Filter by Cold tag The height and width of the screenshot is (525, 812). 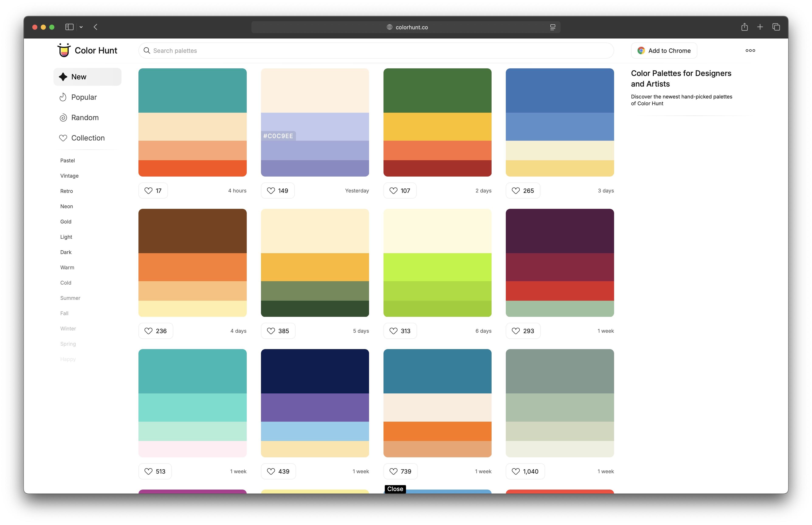66,283
